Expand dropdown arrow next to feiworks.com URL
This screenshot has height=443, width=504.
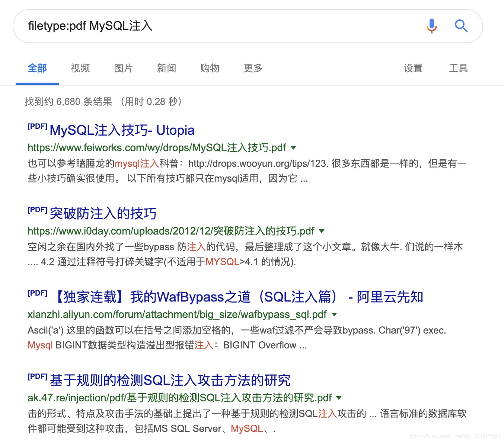click(x=293, y=148)
